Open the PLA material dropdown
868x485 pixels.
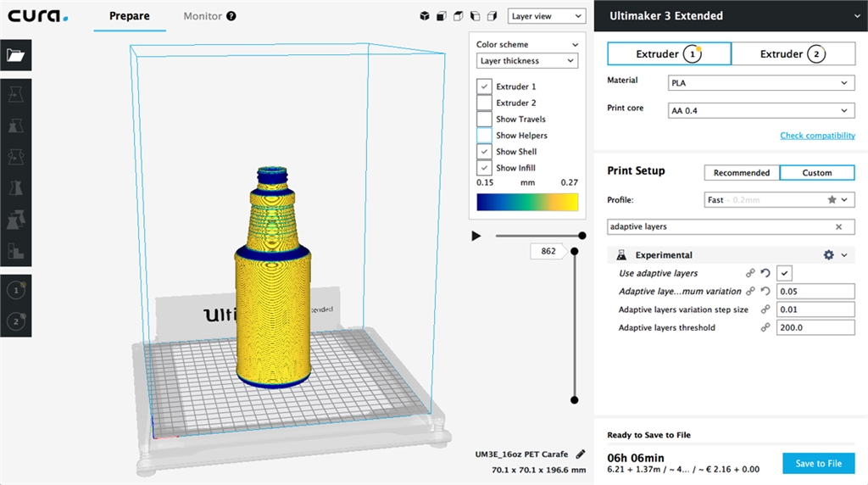(760, 83)
